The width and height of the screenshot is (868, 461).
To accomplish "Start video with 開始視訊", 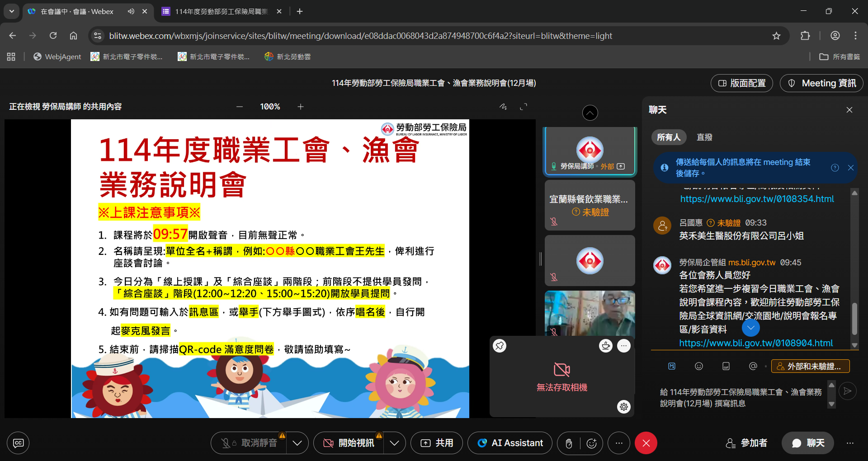I will [349, 443].
